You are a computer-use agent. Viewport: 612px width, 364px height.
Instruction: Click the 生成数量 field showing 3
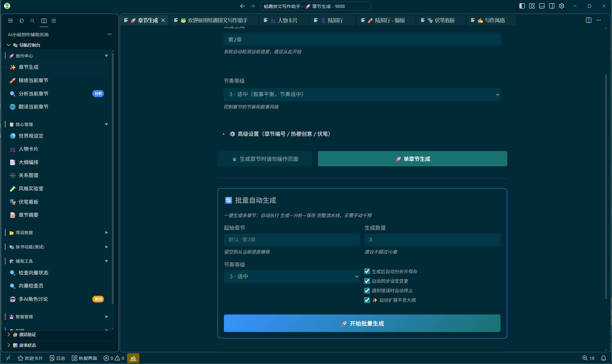(x=432, y=240)
